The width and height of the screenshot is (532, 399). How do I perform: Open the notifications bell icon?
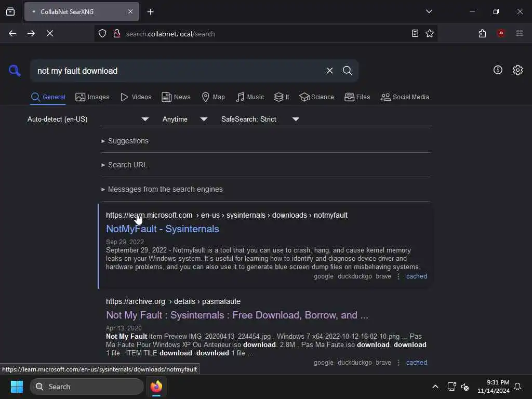517,387
